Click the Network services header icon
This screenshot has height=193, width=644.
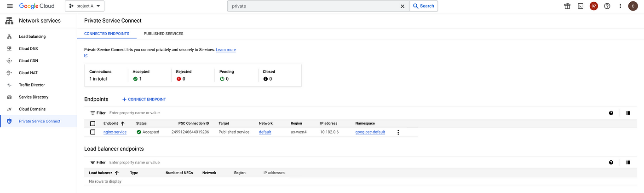click(x=9, y=21)
